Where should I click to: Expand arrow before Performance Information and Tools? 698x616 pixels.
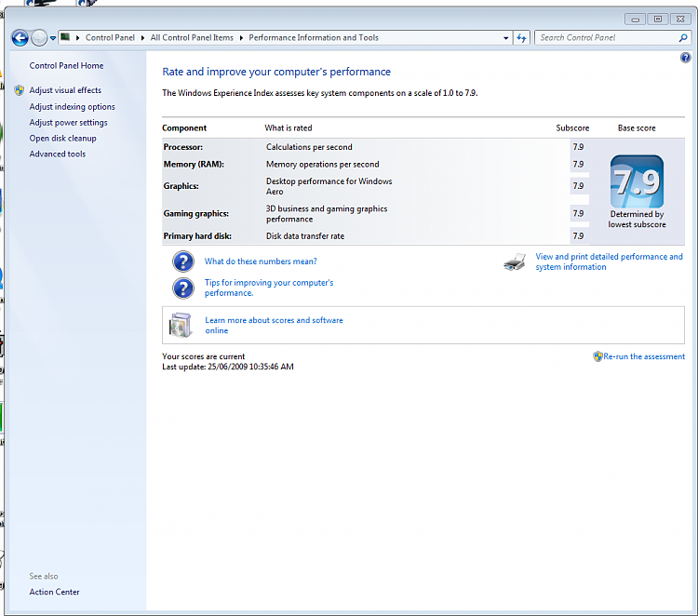[241, 38]
